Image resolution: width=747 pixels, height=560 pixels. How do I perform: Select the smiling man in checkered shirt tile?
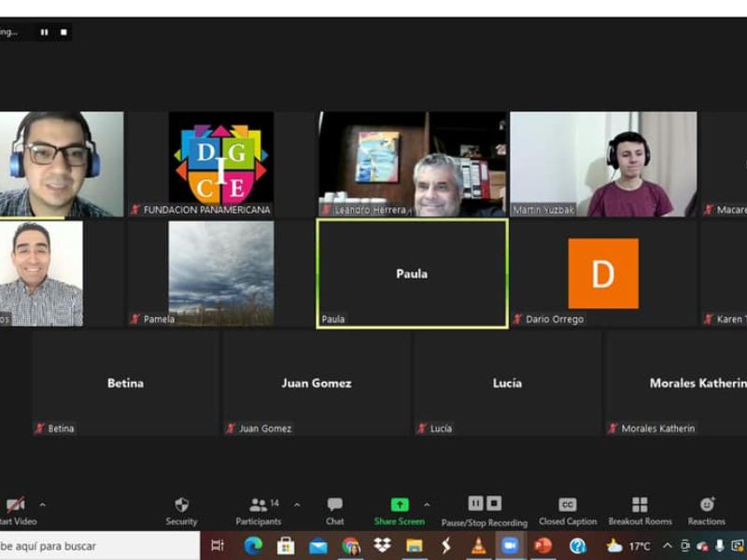(x=41, y=273)
